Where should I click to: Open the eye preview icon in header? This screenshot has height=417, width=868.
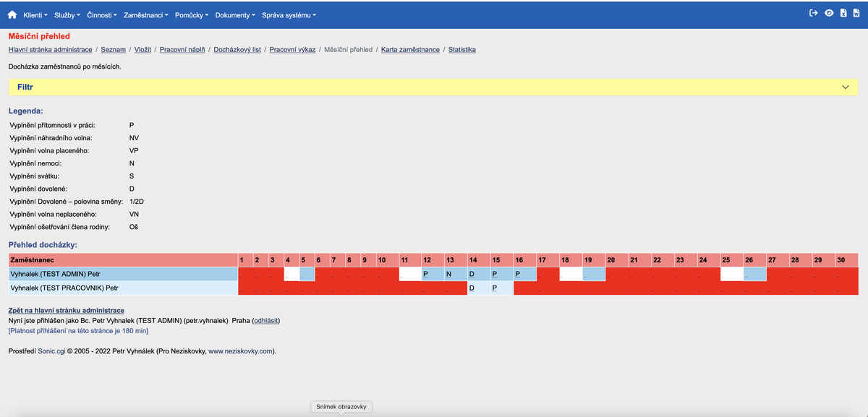click(829, 12)
